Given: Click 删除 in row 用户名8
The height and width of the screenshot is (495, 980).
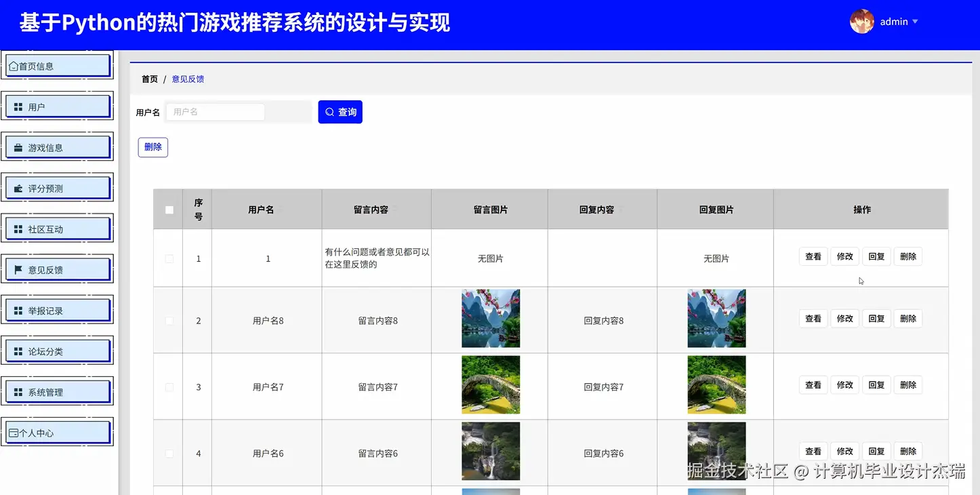Looking at the screenshot, I should [908, 319].
